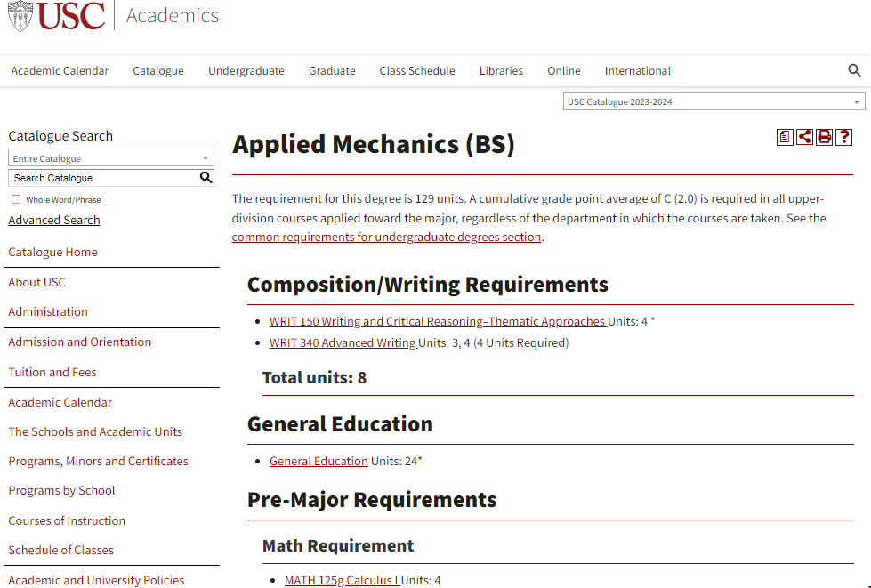This screenshot has height=588, width=871.
Task: Click the Share this page icon
Action: [804, 137]
